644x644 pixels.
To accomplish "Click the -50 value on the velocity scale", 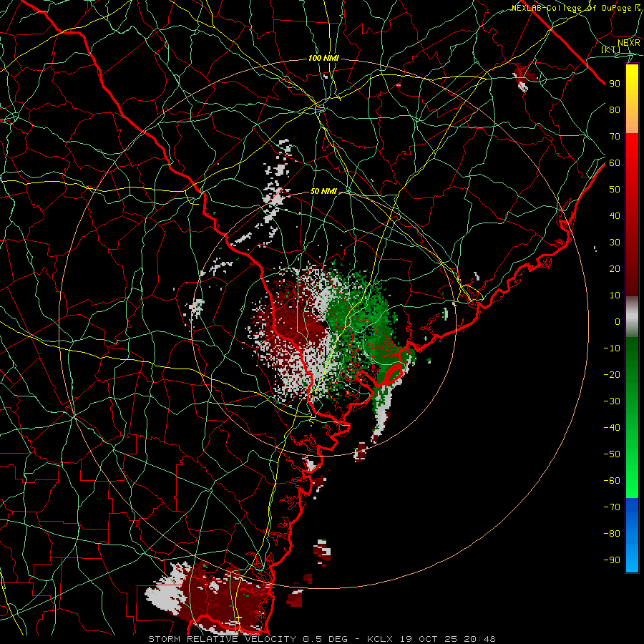I will click(x=612, y=454).
